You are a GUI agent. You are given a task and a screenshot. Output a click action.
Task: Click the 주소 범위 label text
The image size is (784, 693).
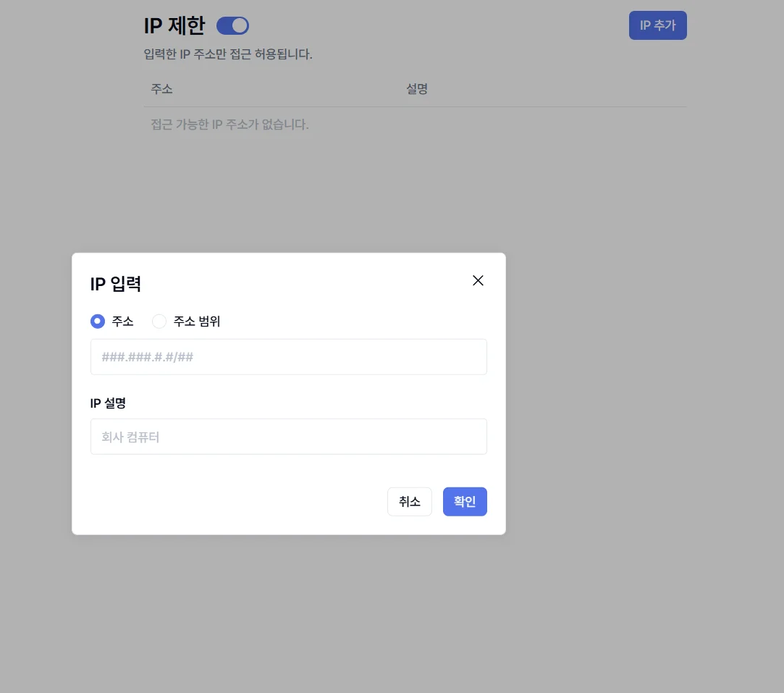click(x=197, y=322)
